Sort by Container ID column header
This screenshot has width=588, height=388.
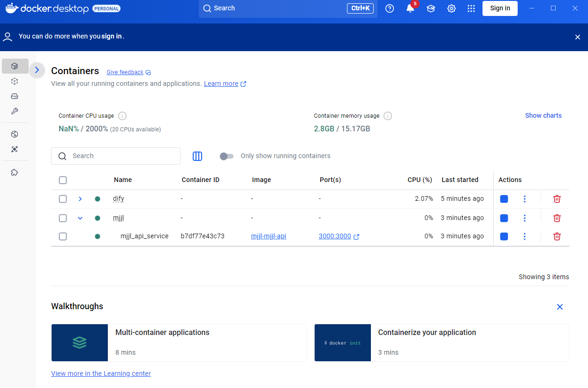[x=200, y=180]
